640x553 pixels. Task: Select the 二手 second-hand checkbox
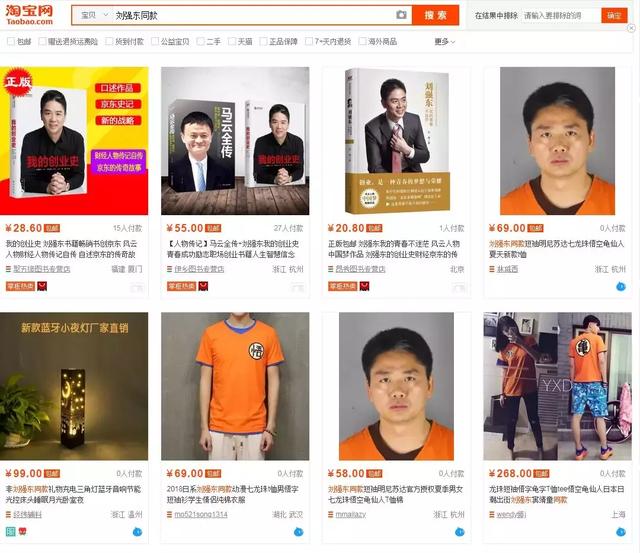pos(200,41)
